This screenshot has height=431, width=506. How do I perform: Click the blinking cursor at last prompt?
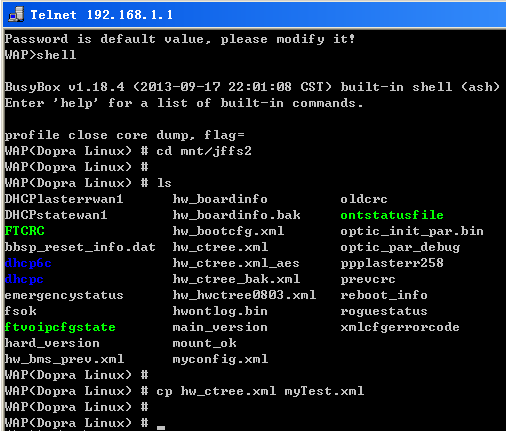[161, 428]
